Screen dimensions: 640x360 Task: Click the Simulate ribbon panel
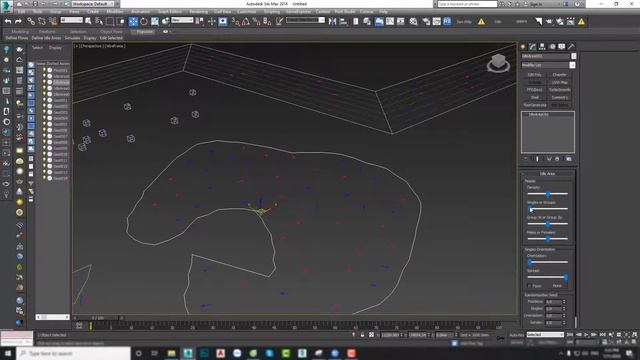pos(72,38)
